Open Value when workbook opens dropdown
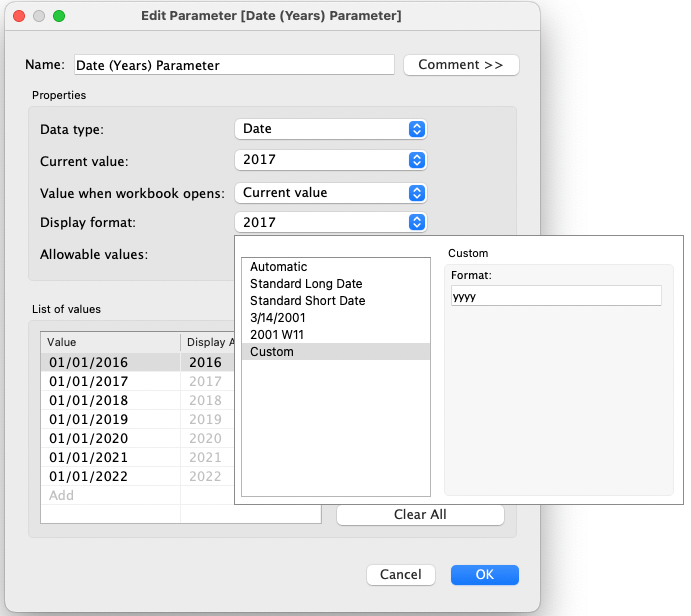Screen dimensions: 691x616 pyautogui.click(x=330, y=192)
